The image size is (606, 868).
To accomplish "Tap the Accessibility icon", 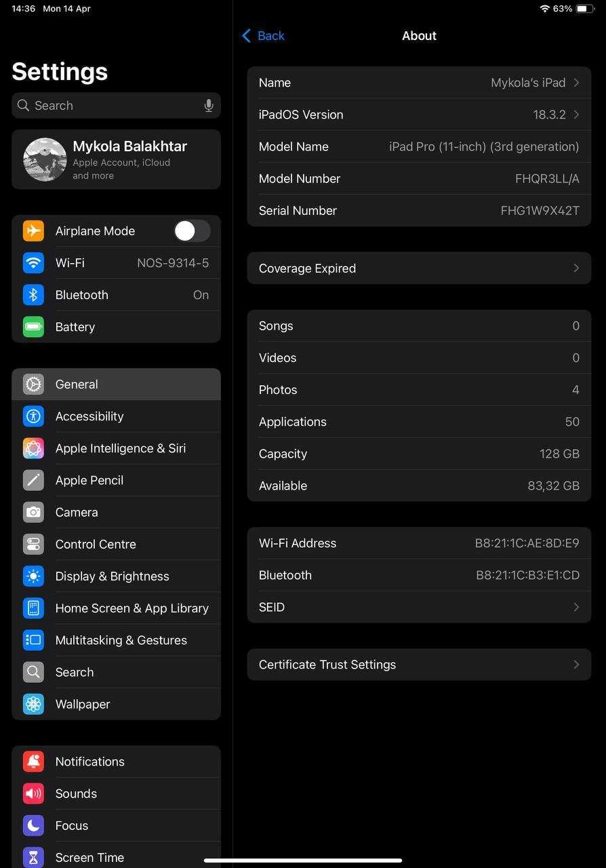I will [x=33, y=416].
